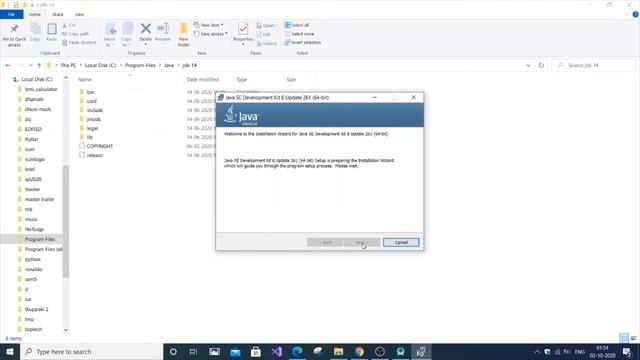Click the Search jdk-14 field
This screenshot has height=360, width=640.
tap(594, 65)
